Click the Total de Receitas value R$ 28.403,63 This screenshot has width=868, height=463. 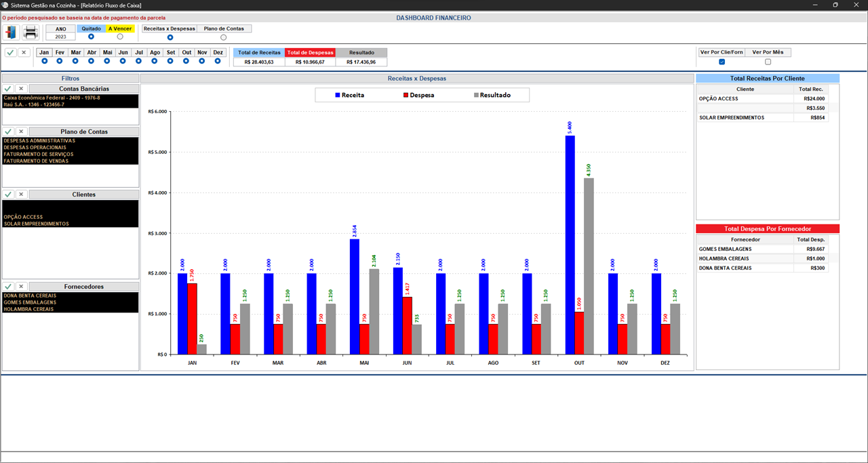click(259, 62)
